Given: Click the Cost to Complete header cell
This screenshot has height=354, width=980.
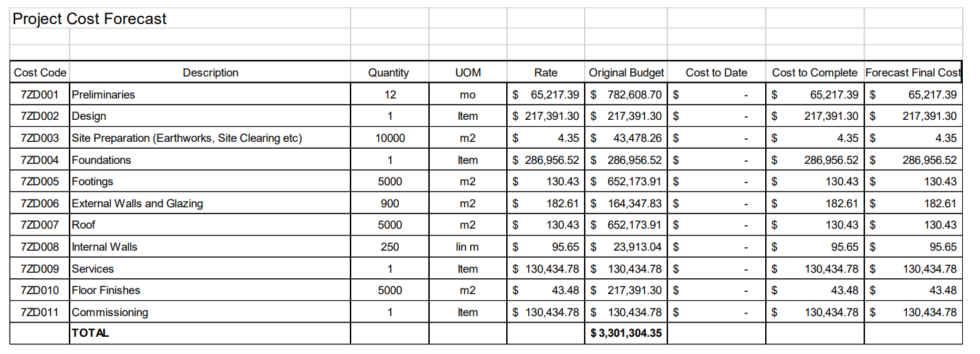Looking at the screenshot, I should pyautogui.click(x=815, y=72).
